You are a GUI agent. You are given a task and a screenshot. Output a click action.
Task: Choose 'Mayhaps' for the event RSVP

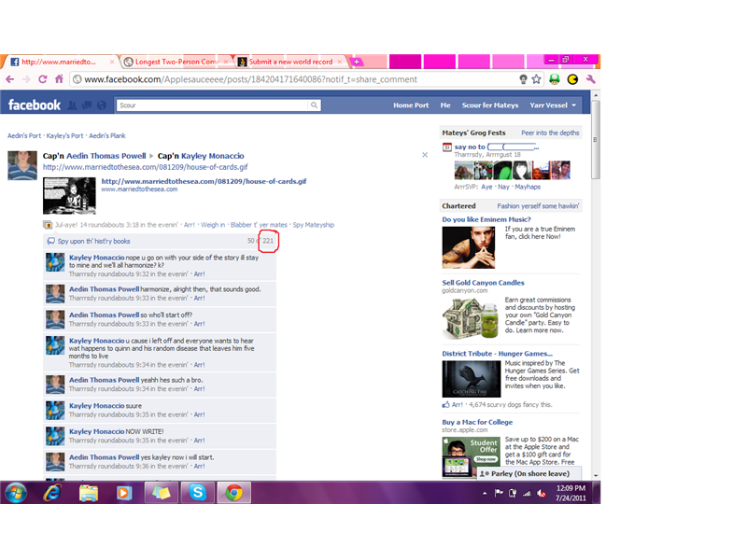pyautogui.click(x=528, y=187)
